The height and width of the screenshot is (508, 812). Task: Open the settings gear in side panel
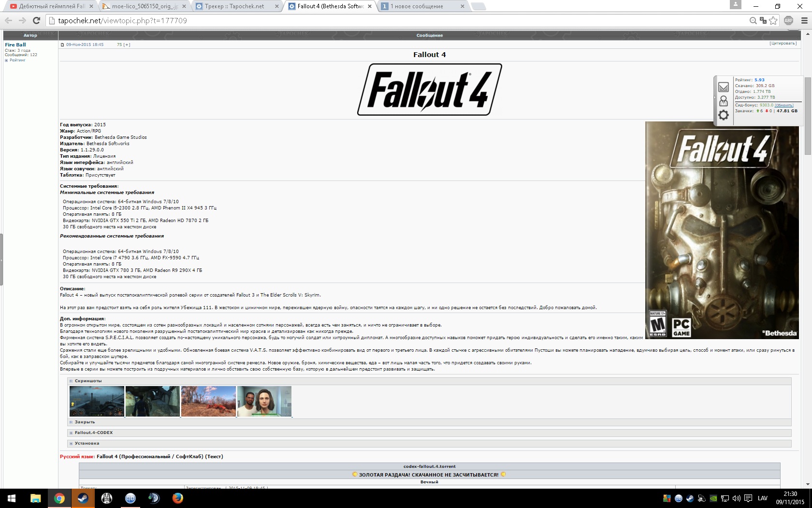click(724, 115)
